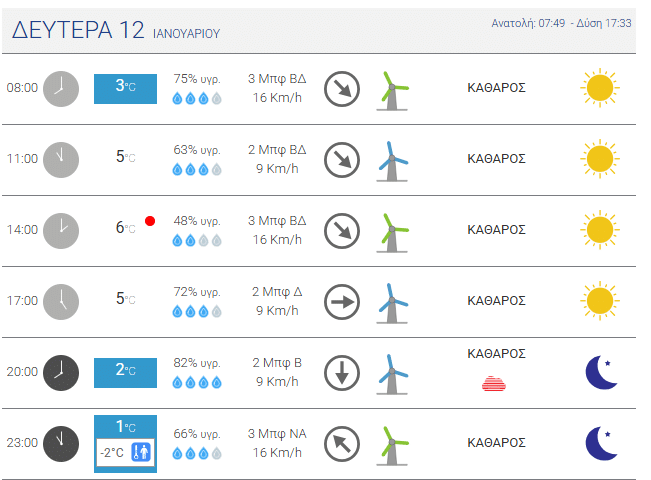The image size is (651, 480).
Task: Click the clock icon for 14:00
Action: (61, 230)
